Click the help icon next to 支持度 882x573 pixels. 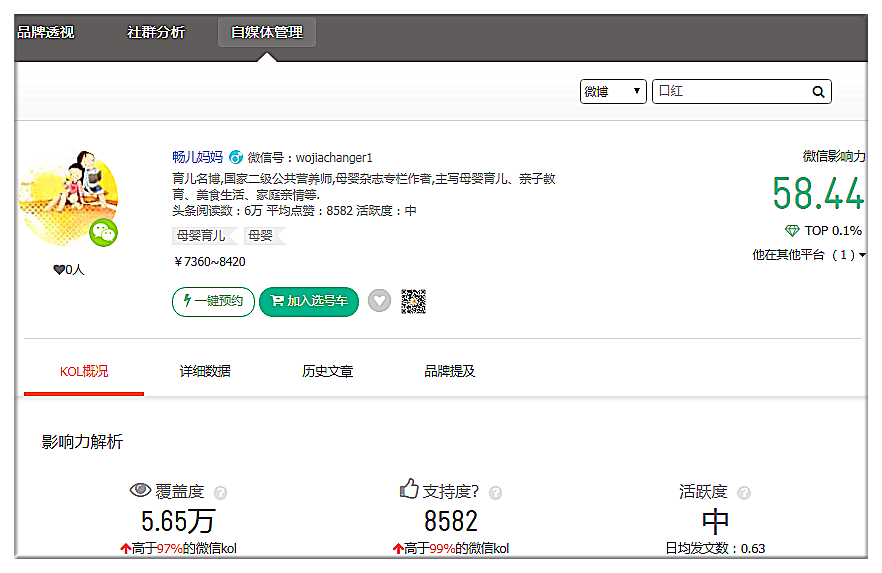pos(495,493)
